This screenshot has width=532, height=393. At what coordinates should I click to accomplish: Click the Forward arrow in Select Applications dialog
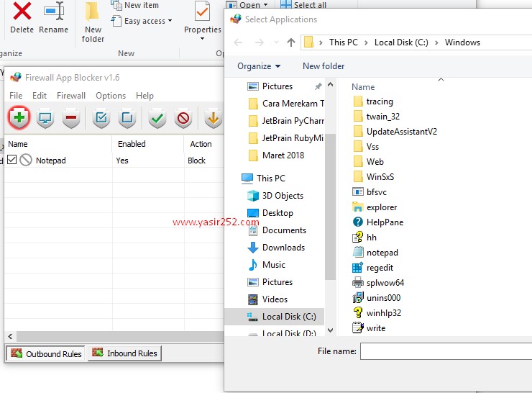click(x=260, y=42)
